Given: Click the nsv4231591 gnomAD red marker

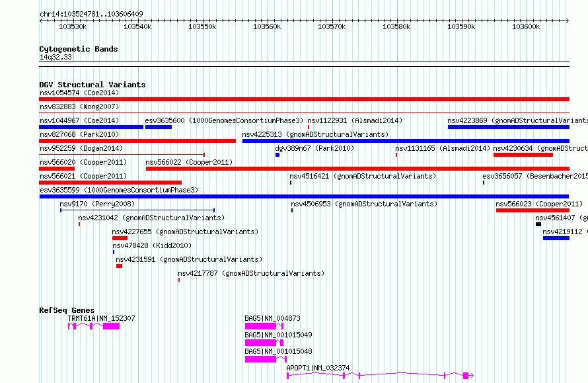Looking at the screenshot, I should click(x=119, y=266).
